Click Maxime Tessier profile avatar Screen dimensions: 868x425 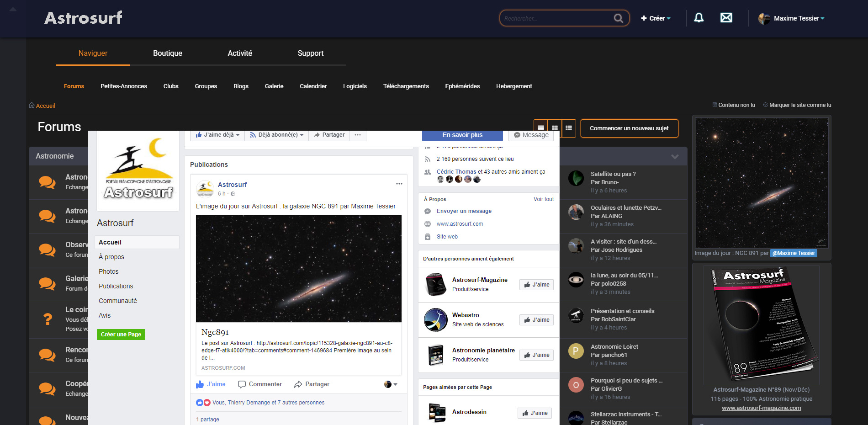[764, 19]
